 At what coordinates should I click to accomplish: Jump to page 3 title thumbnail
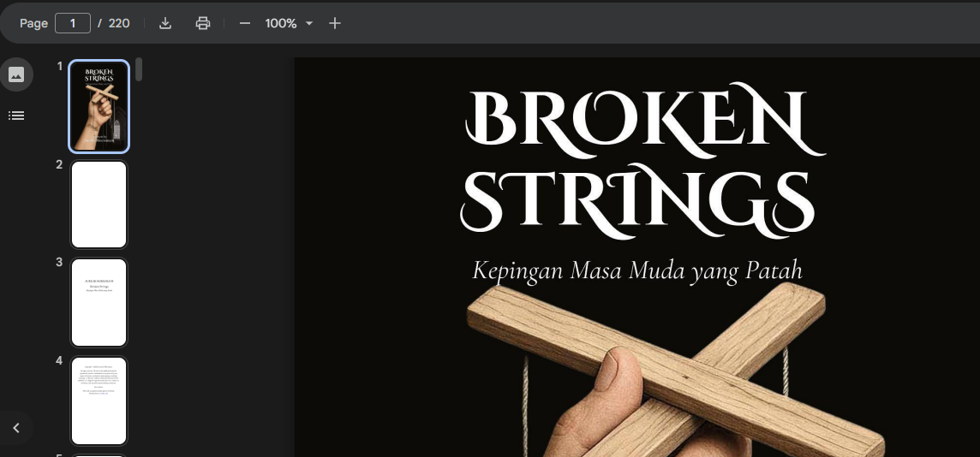99,302
